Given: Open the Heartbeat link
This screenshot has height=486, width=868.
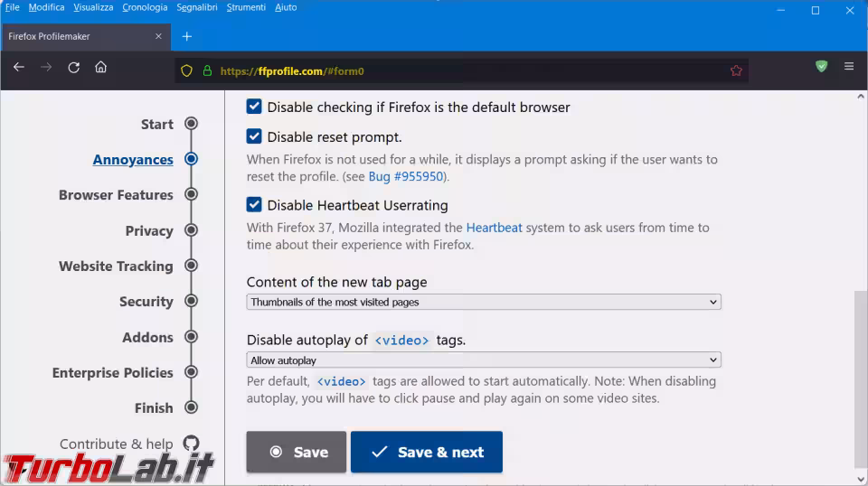Looking at the screenshot, I should [494, 228].
